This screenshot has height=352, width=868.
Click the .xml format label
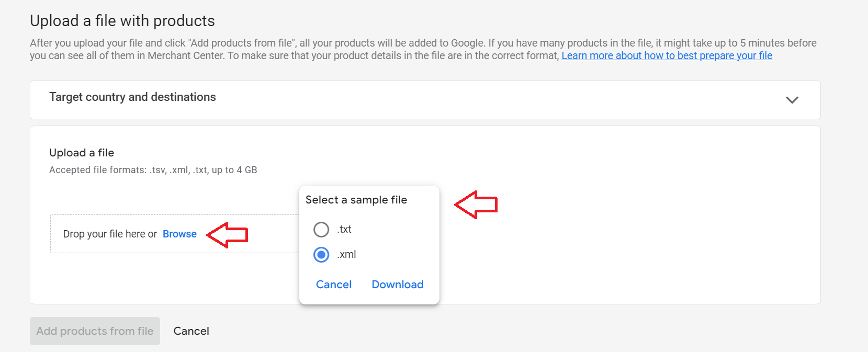[346, 254]
